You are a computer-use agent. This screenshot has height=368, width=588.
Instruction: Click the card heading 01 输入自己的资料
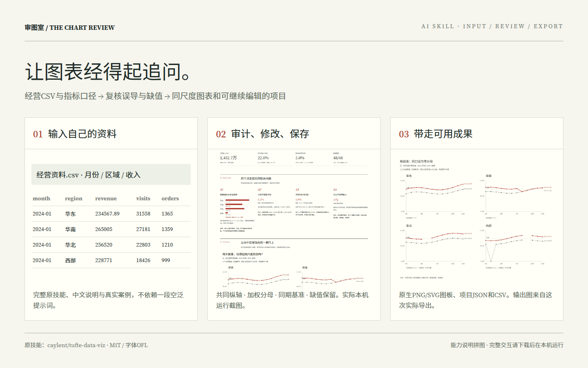[x=75, y=134]
